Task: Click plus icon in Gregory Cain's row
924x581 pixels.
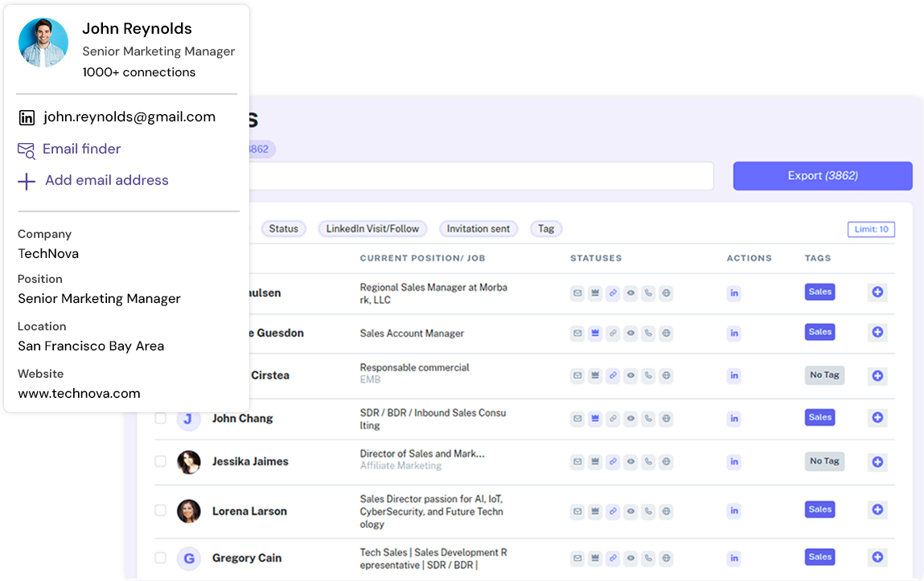Action: [x=877, y=557]
